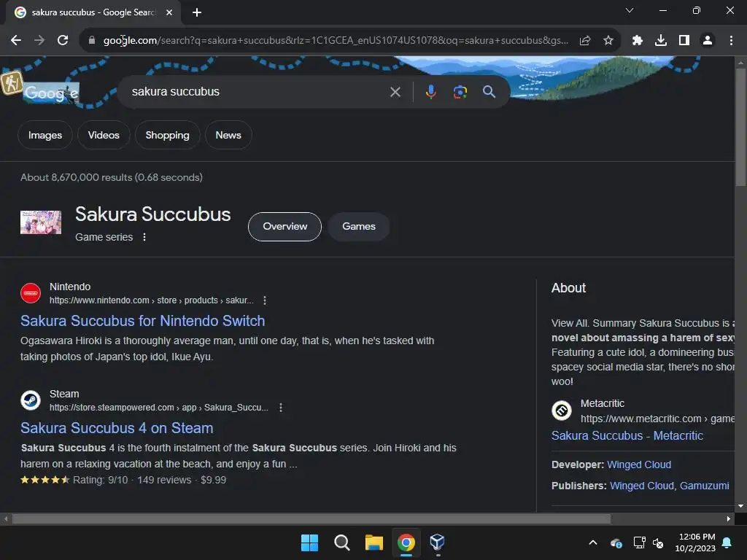The width and height of the screenshot is (747, 560).
Task: Open Sakura Succubus 4 on Steam link
Action: coord(117,428)
